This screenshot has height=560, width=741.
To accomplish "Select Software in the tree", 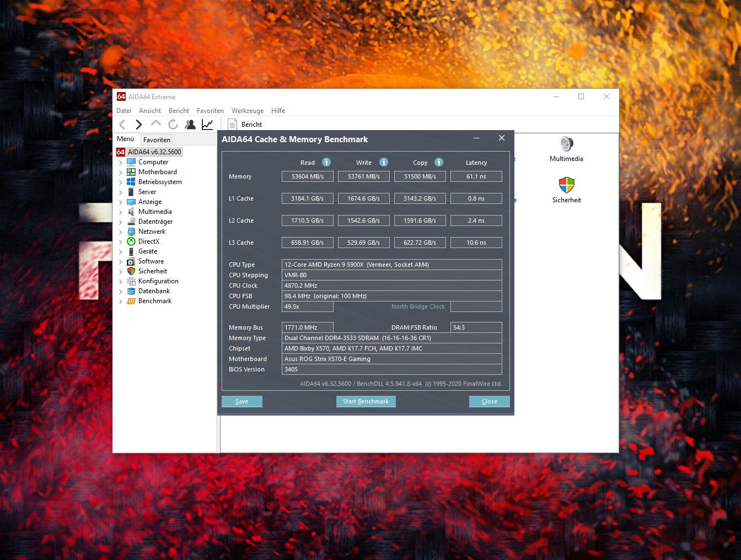I will click(151, 261).
